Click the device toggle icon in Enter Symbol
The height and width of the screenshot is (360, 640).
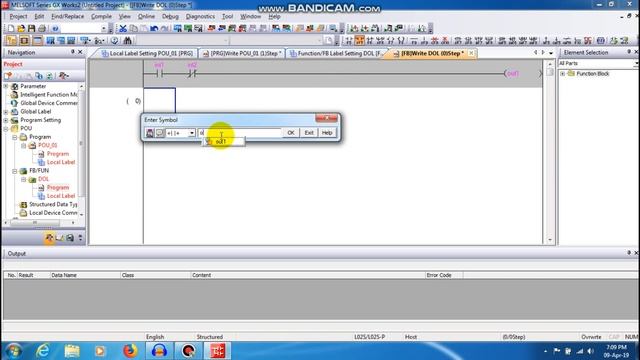tap(150, 133)
